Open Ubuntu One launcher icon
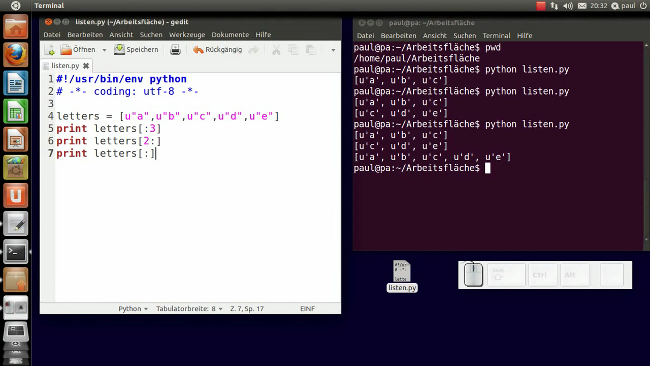The width and height of the screenshot is (650, 366). point(16,195)
